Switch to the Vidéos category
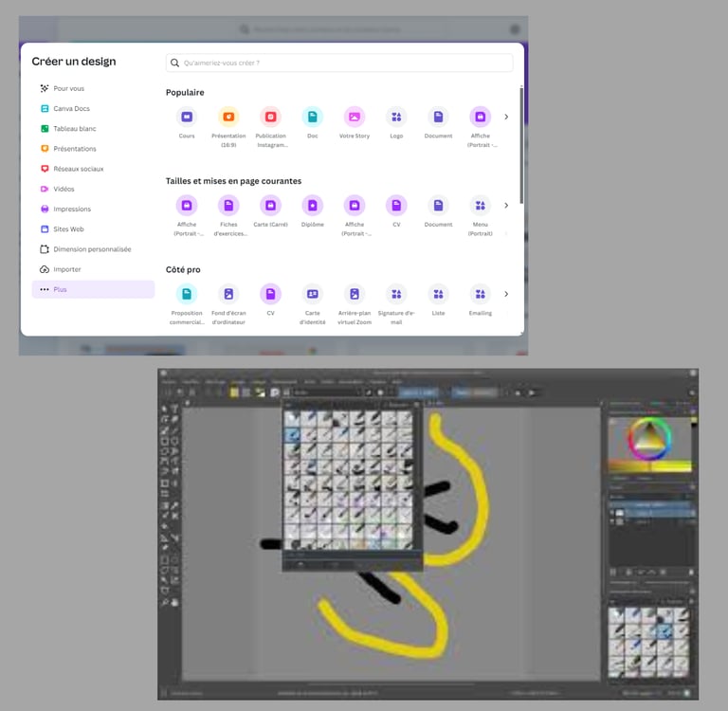Viewport: 728px width, 711px height. click(x=93, y=189)
